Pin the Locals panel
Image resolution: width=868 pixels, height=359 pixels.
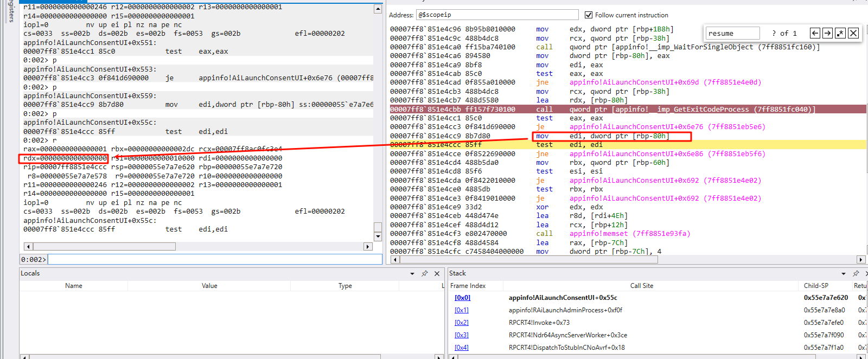tap(425, 273)
